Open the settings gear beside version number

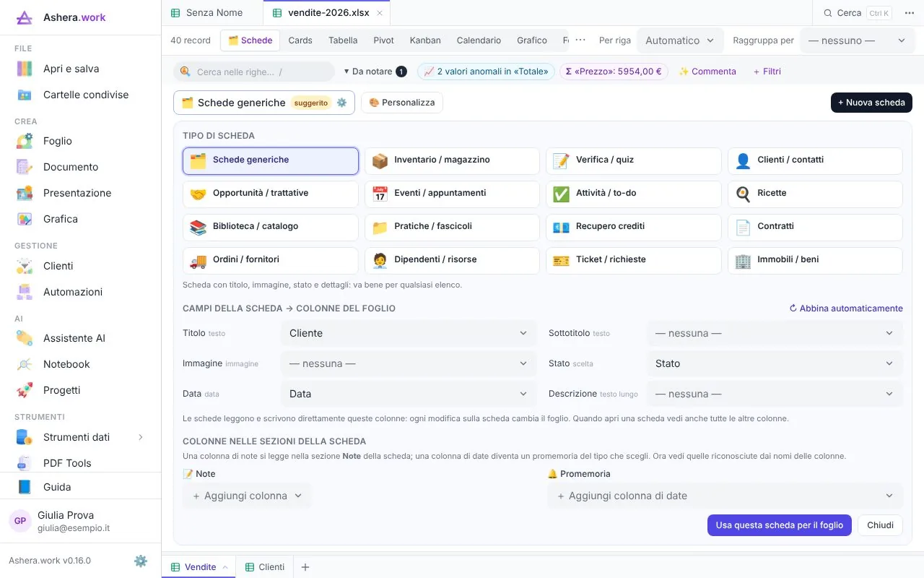point(141,561)
